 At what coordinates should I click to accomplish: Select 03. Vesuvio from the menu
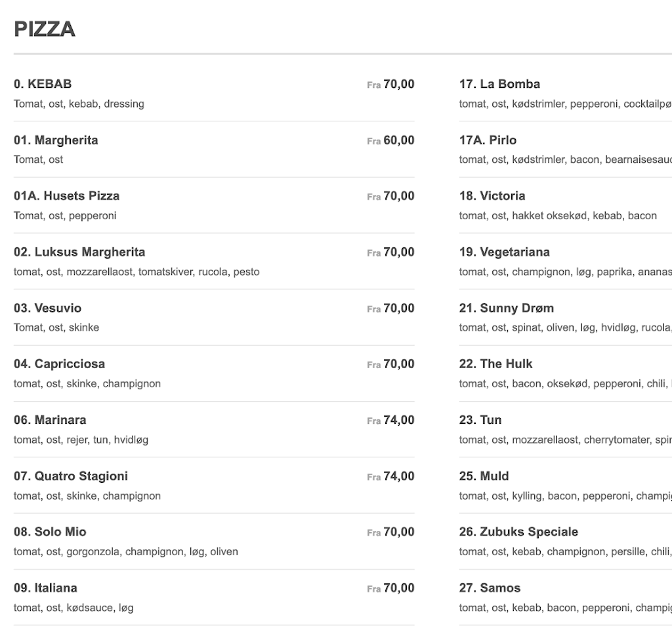(47, 308)
